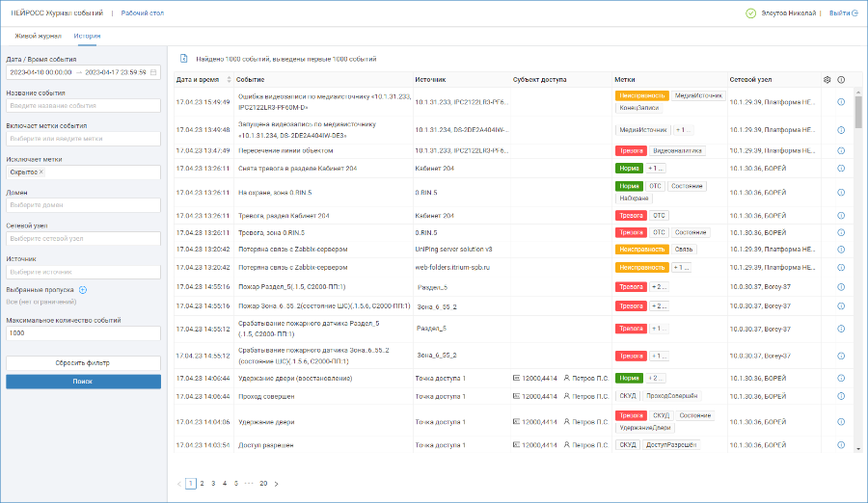The image size is (868, 503).
Task: Click the 'Поиск' button
Action: pos(84,382)
